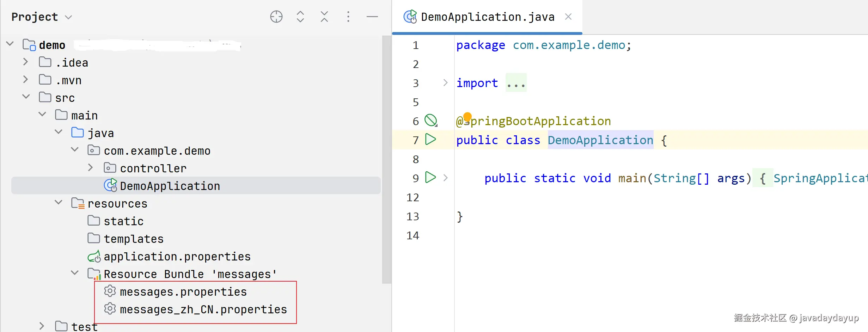The image size is (868, 332).
Task: Click the main method name in the editor
Action: [632, 178]
